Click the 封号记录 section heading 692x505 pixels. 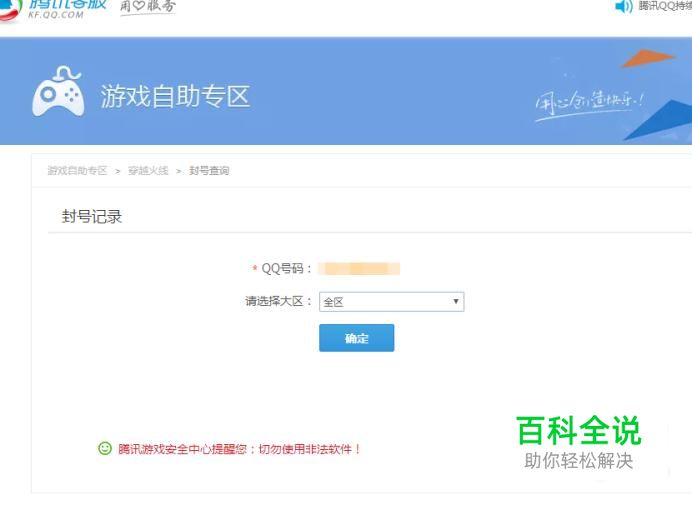[91, 217]
